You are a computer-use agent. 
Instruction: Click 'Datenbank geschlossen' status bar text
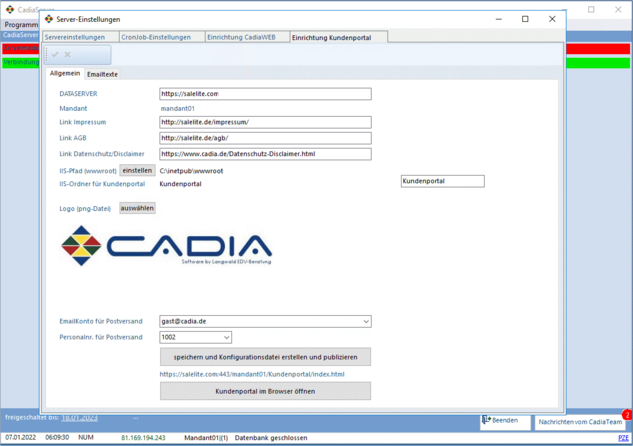271,438
